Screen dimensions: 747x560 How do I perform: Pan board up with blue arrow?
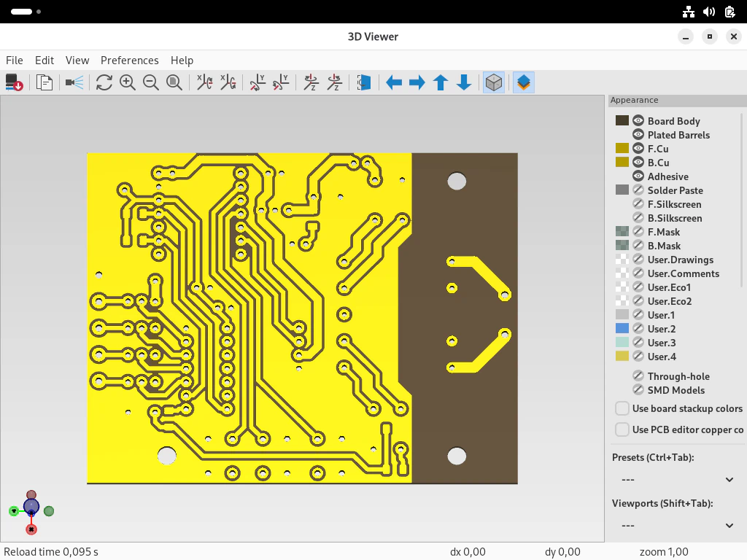(440, 82)
